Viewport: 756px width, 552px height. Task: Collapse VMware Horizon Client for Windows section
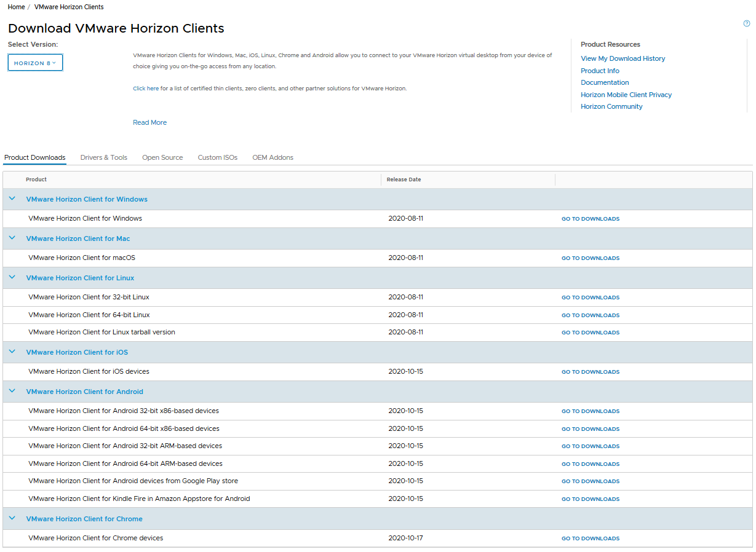[x=12, y=199]
